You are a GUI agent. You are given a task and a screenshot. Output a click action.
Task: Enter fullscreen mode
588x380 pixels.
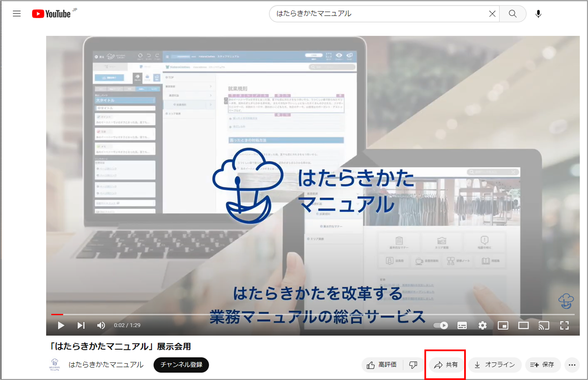click(564, 326)
